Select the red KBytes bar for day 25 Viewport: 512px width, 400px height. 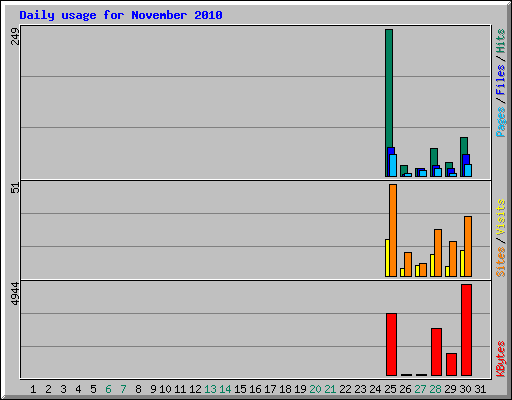pyautogui.click(x=391, y=344)
